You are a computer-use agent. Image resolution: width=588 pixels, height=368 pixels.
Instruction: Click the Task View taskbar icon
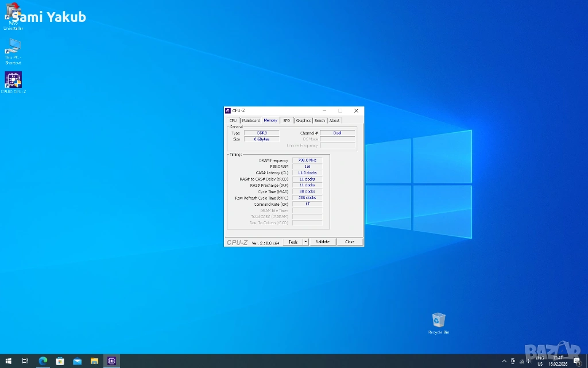click(x=25, y=361)
